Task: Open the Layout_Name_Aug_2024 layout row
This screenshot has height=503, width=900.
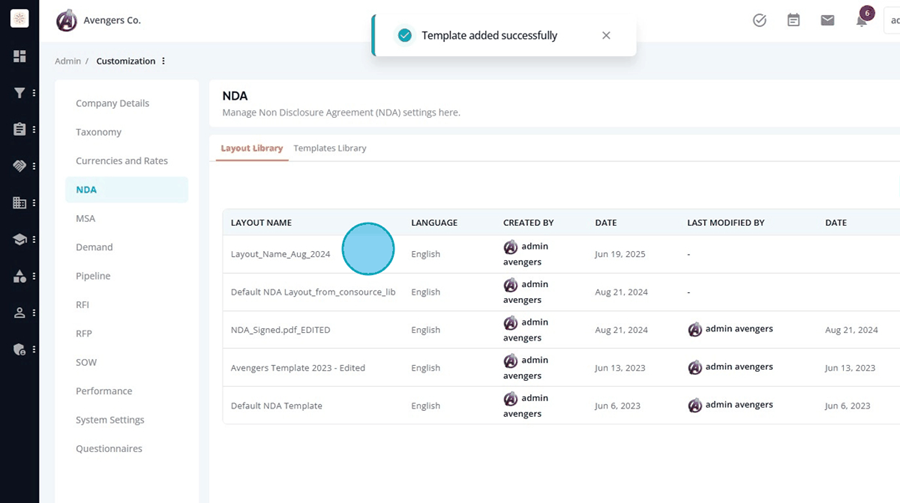Action: coord(561,254)
